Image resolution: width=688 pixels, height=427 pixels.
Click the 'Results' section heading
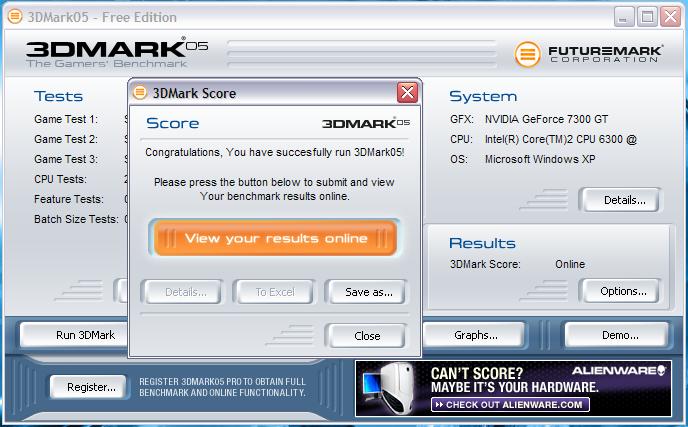[x=482, y=243]
